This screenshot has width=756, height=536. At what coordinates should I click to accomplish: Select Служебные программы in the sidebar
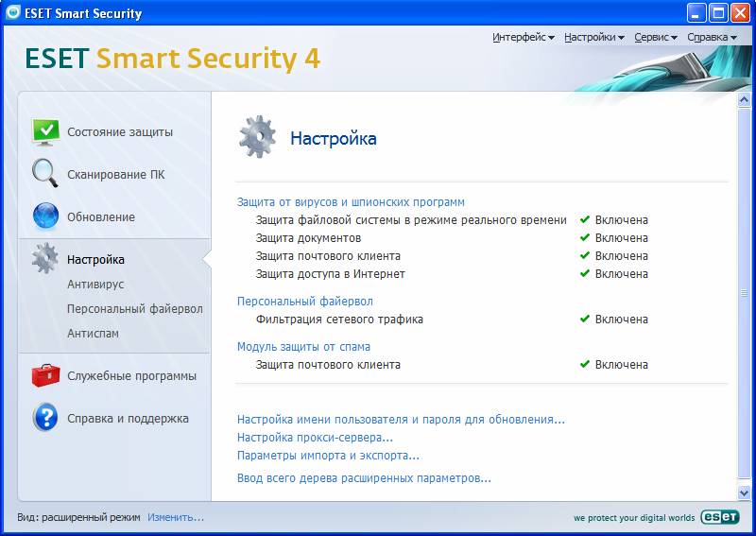[x=131, y=376]
